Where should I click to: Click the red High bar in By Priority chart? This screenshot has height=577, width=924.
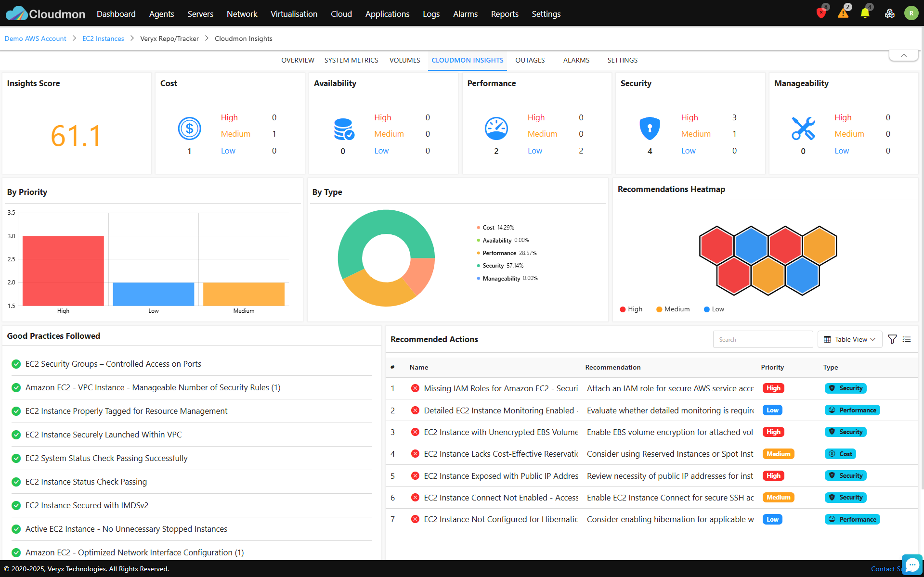(x=63, y=270)
